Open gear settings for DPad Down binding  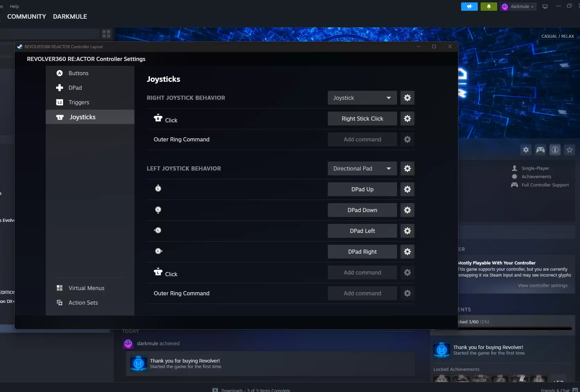[x=407, y=210]
